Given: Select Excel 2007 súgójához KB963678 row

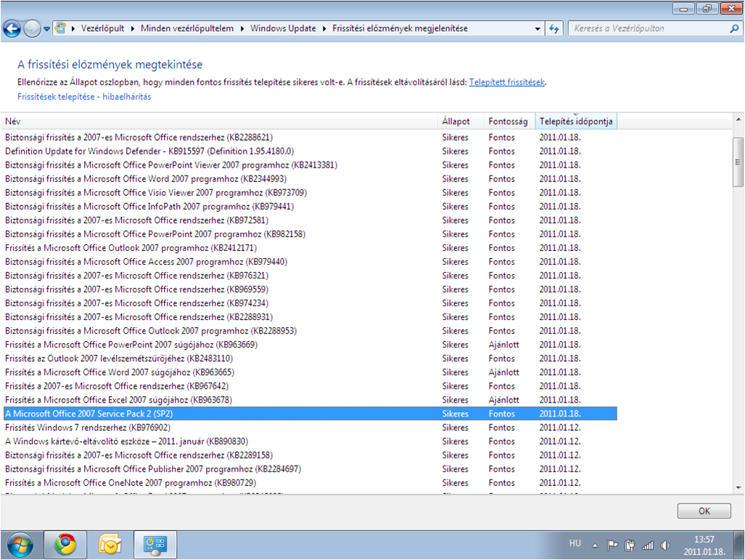Looking at the screenshot, I should [310, 399].
